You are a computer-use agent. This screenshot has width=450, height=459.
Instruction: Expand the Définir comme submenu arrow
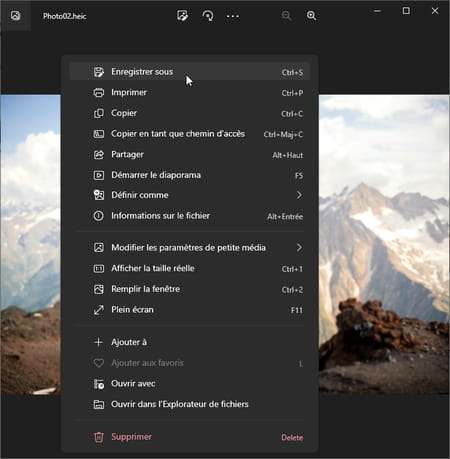coord(299,195)
